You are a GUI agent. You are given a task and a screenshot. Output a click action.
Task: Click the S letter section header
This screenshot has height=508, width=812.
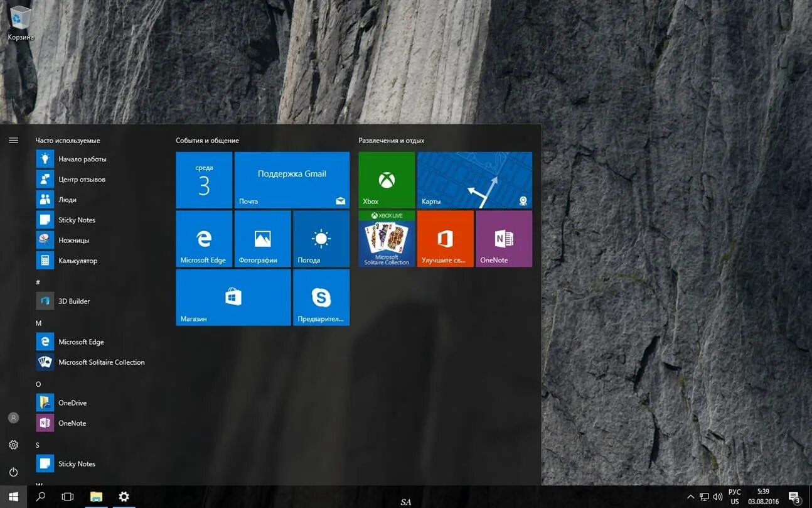click(38, 445)
